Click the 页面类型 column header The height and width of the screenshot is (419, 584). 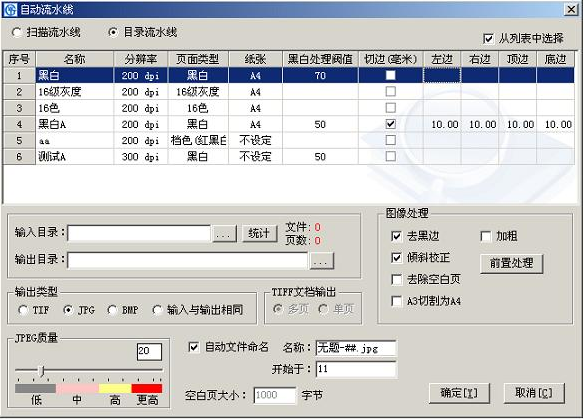tap(198, 59)
